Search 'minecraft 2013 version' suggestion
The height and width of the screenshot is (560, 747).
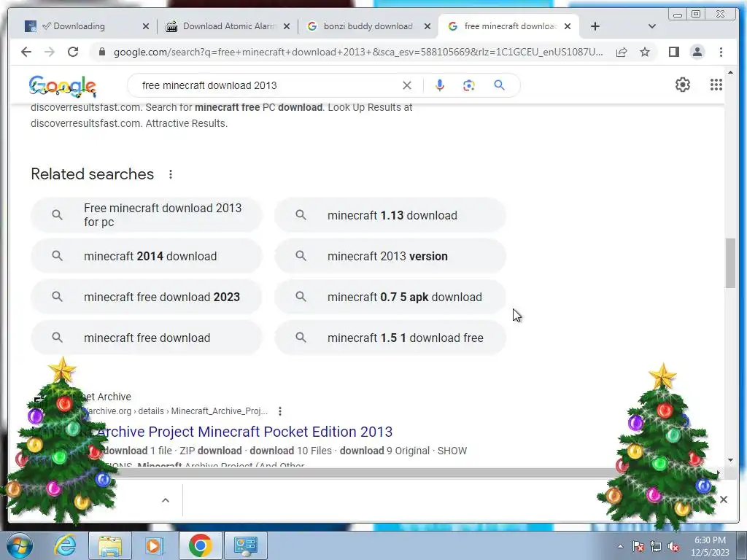point(390,256)
